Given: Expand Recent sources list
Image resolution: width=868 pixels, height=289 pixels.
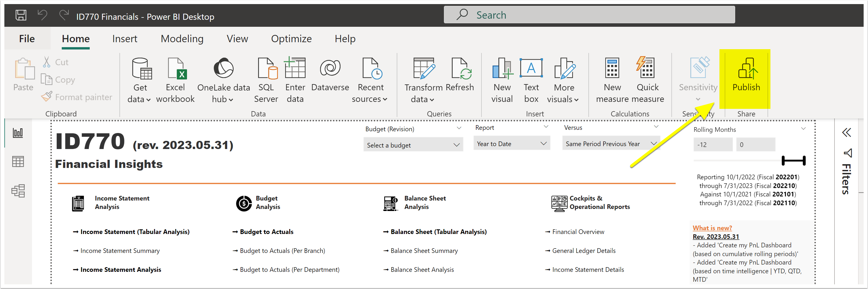Looking at the screenshot, I should [x=370, y=80].
